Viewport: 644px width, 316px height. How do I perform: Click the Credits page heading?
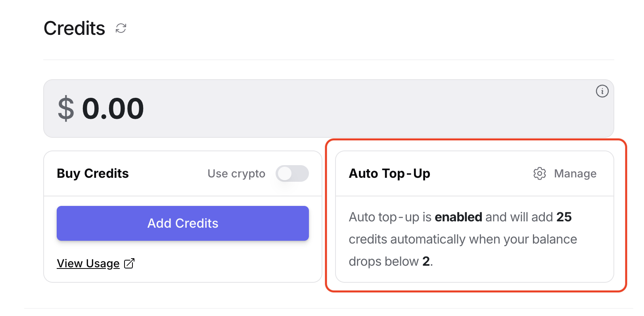click(74, 29)
